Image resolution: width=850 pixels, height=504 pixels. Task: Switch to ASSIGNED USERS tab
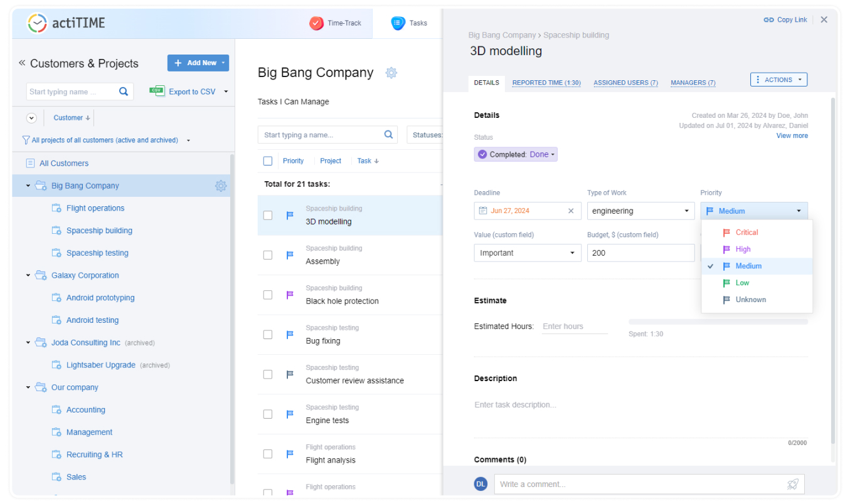pyautogui.click(x=625, y=83)
